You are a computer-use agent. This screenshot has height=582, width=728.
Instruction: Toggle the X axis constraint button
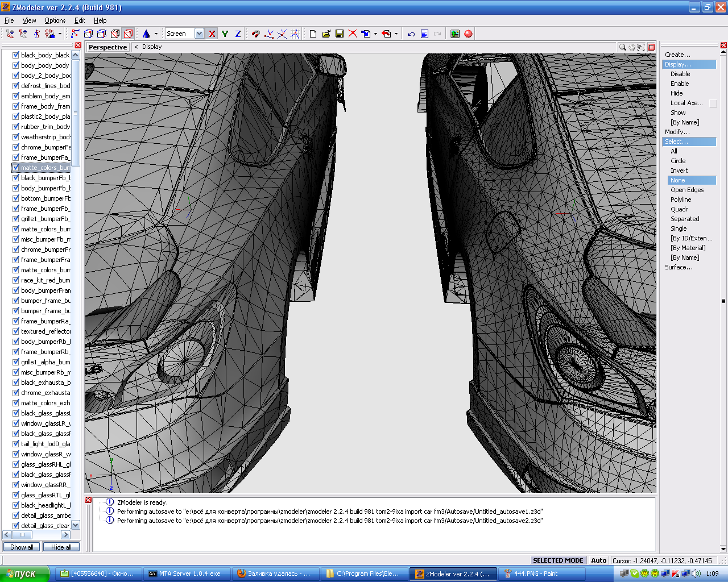(212, 34)
